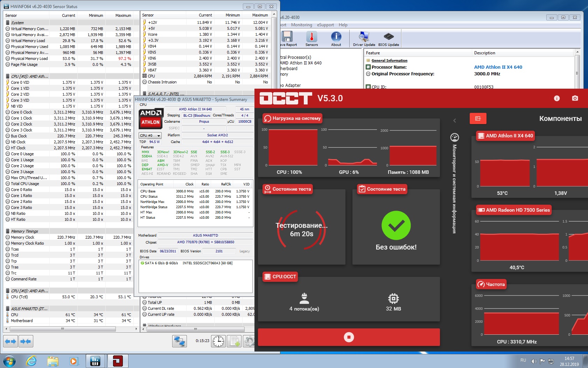
Task: Stop the running OCCT test
Action: 349,337
